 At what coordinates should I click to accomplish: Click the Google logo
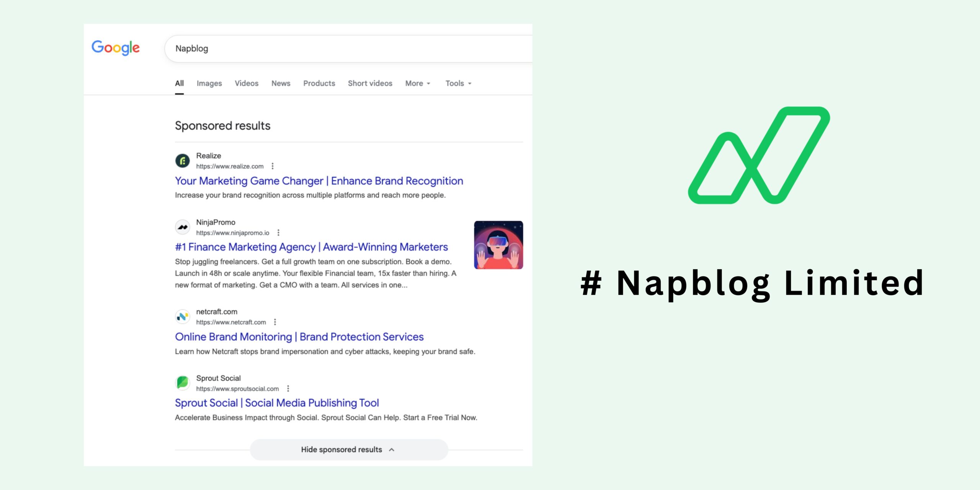[x=115, y=47]
